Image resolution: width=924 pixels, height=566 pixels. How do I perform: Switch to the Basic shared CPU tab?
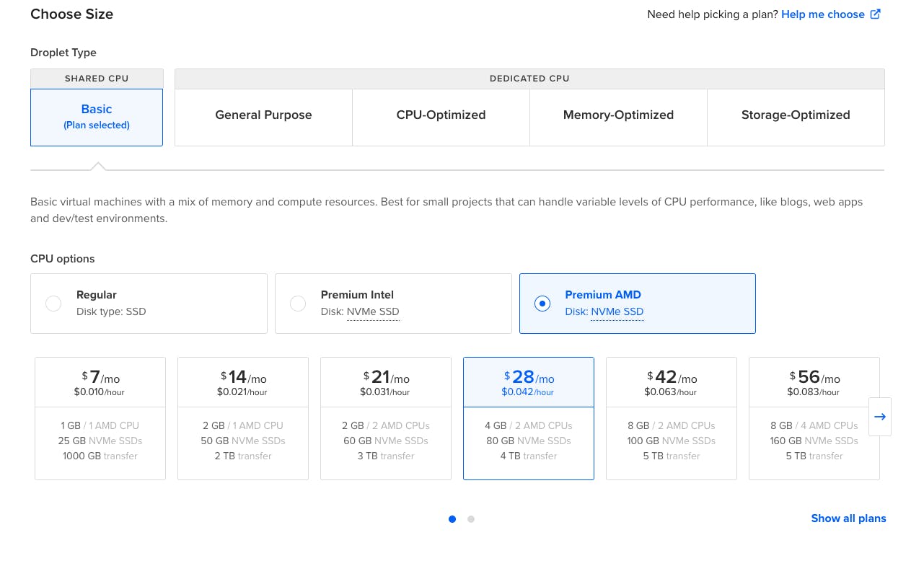pyautogui.click(x=97, y=117)
